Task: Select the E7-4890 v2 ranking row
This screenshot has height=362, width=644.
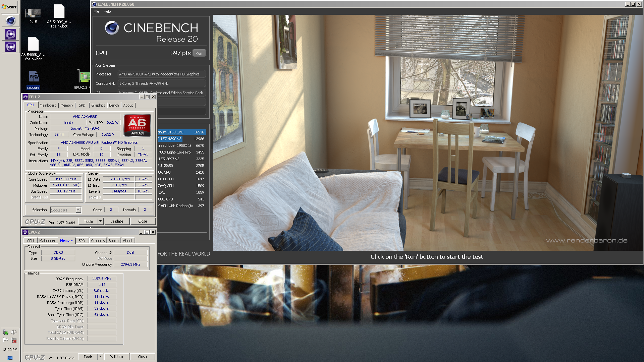Action: pos(181,139)
